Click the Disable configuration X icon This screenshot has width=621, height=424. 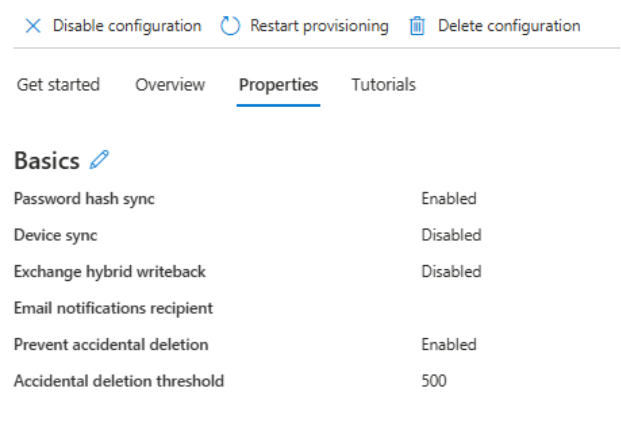coord(33,26)
